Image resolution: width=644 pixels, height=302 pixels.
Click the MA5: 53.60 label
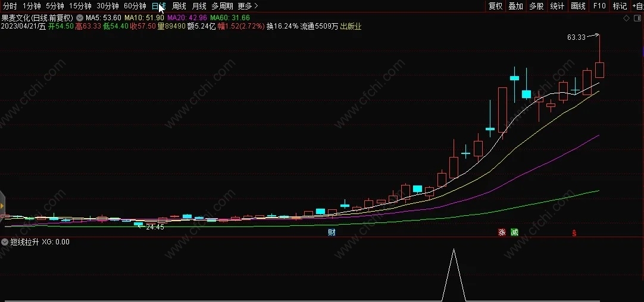103,18
